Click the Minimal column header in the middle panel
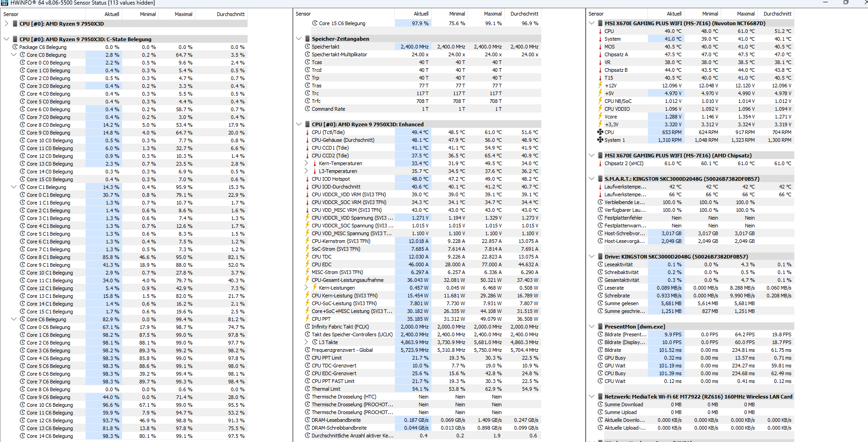The image size is (868, 442). 457,14
